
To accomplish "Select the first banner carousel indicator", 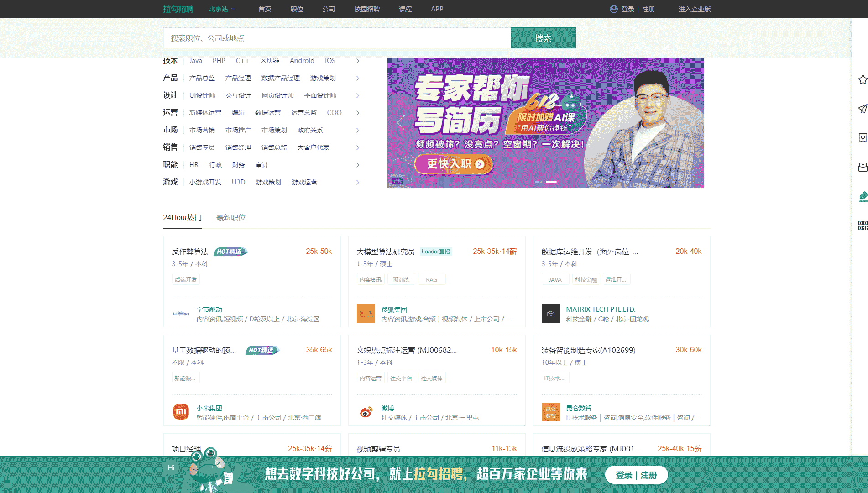I will 539,182.
